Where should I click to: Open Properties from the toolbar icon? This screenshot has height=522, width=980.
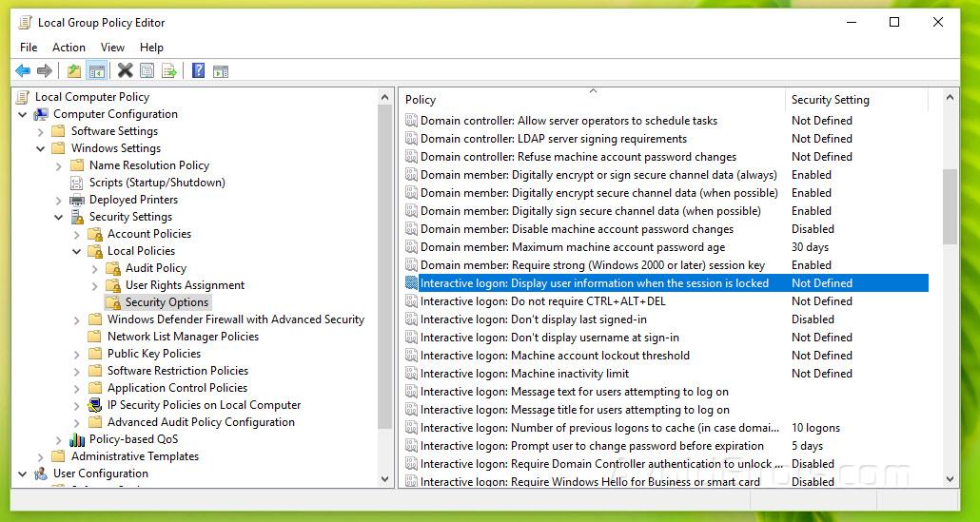147,70
